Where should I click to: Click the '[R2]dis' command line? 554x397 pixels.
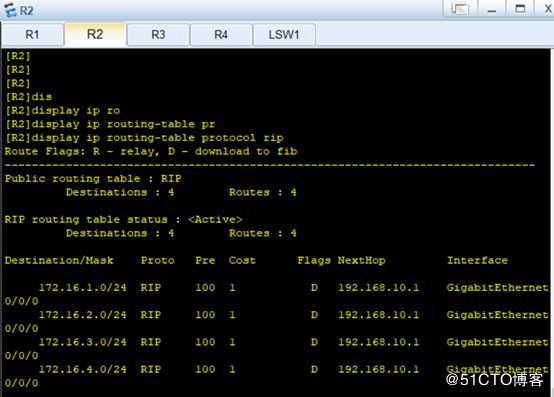28,97
